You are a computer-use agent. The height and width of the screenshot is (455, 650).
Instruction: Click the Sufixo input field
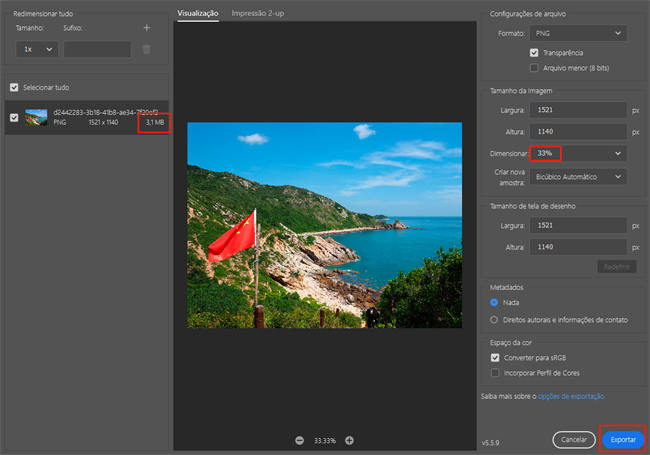(97, 49)
